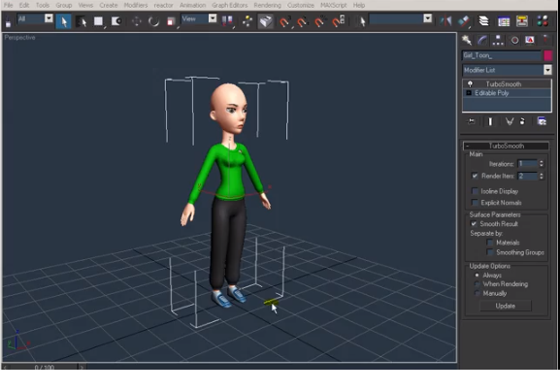Toggle the TurboSmooth modifier lightbulb
This screenshot has width=560, height=392.
coord(470,84)
